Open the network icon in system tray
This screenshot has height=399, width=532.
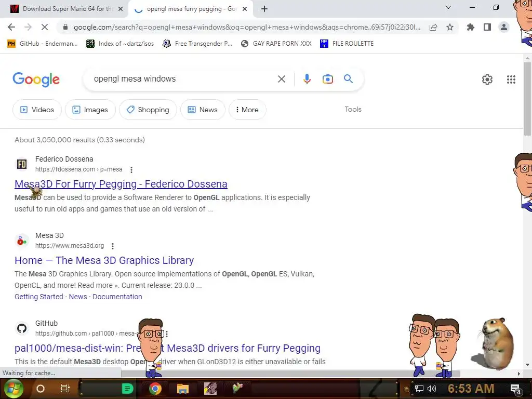tap(419, 389)
